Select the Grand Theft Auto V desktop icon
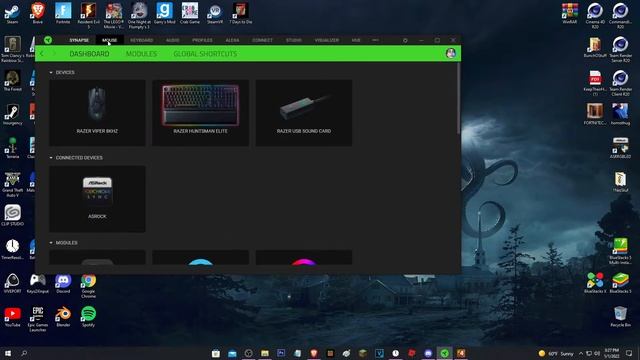640x360 pixels. coord(12,184)
